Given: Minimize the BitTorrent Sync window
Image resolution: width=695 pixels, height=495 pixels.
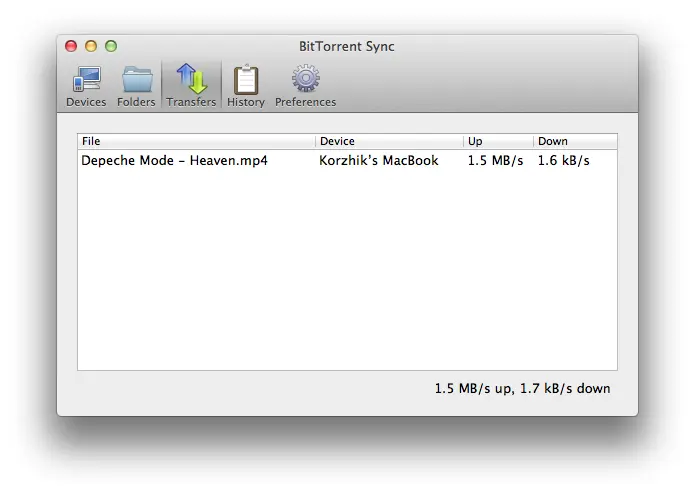Looking at the screenshot, I should coord(91,46).
